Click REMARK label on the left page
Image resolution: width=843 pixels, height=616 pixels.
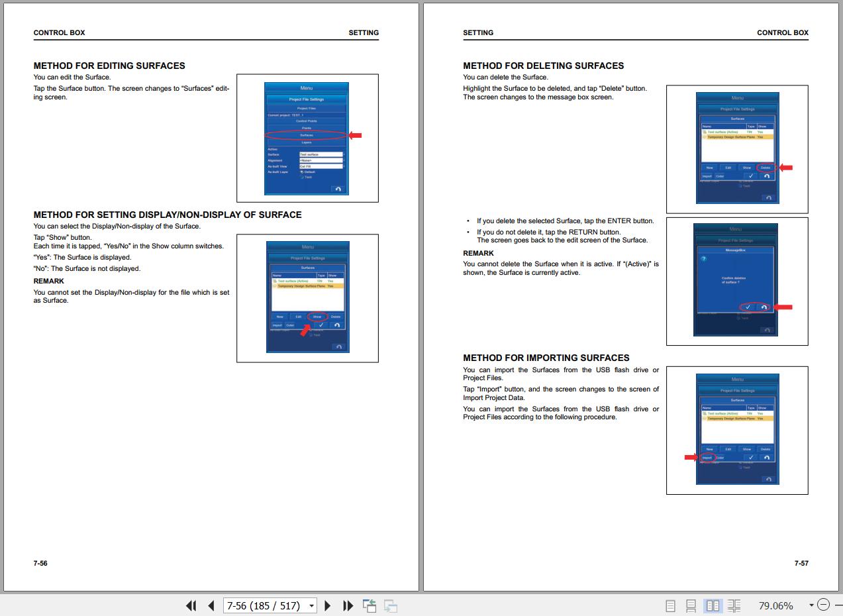point(49,281)
